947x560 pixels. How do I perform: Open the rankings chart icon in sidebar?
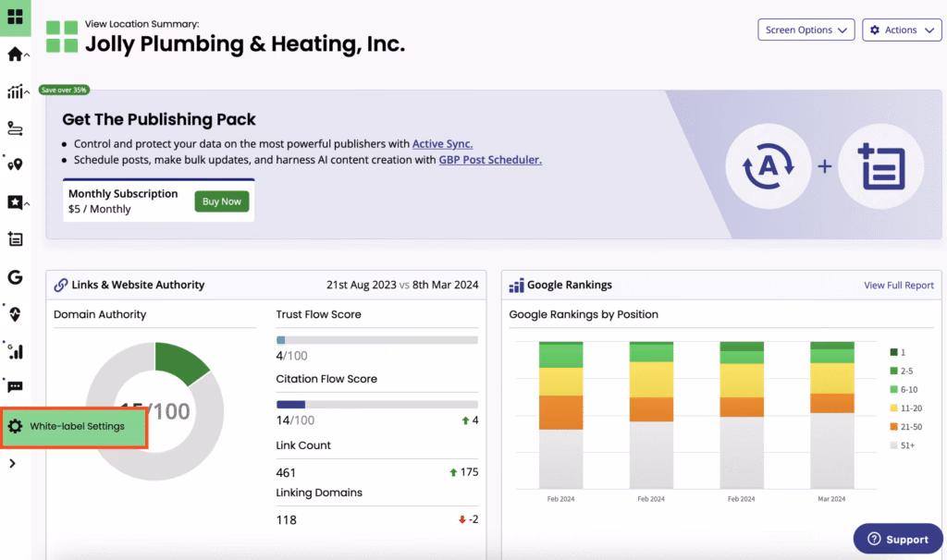click(15, 91)
